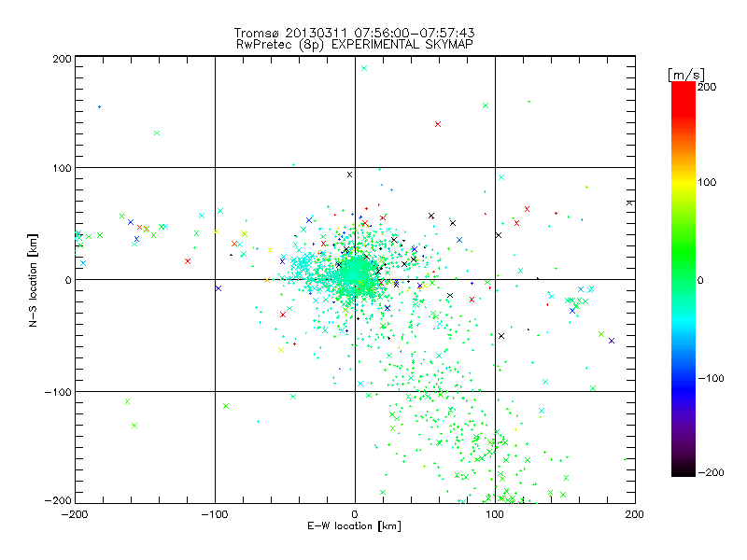Click the y-axis tick label '0'

click(x=68, y=280)
